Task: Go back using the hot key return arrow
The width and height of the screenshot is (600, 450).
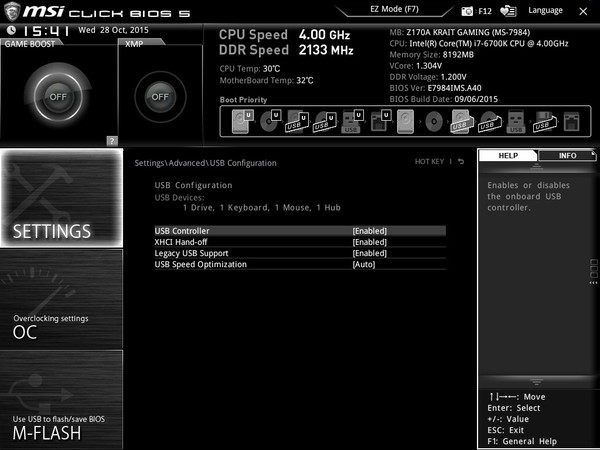Action: pyautogui.click(x=461, y=161)
